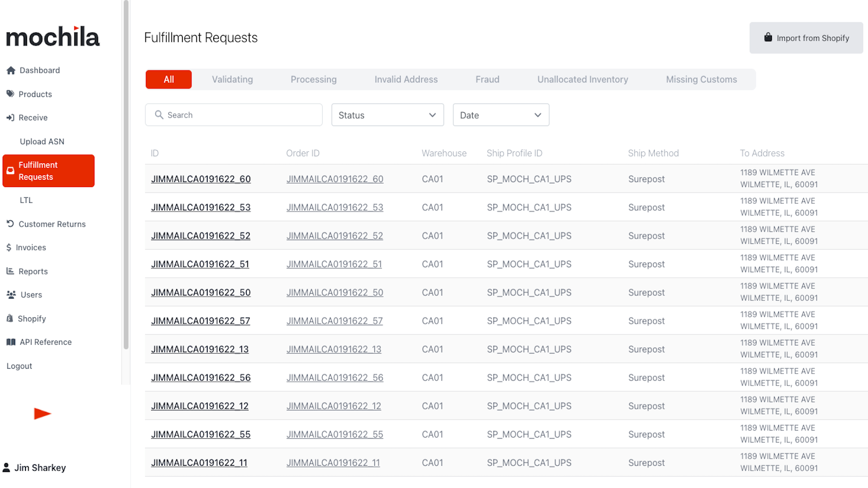This screenshot has height=488, width=868.
Task: Click the Import from Shopify button
Action: (x=806, y=37)
